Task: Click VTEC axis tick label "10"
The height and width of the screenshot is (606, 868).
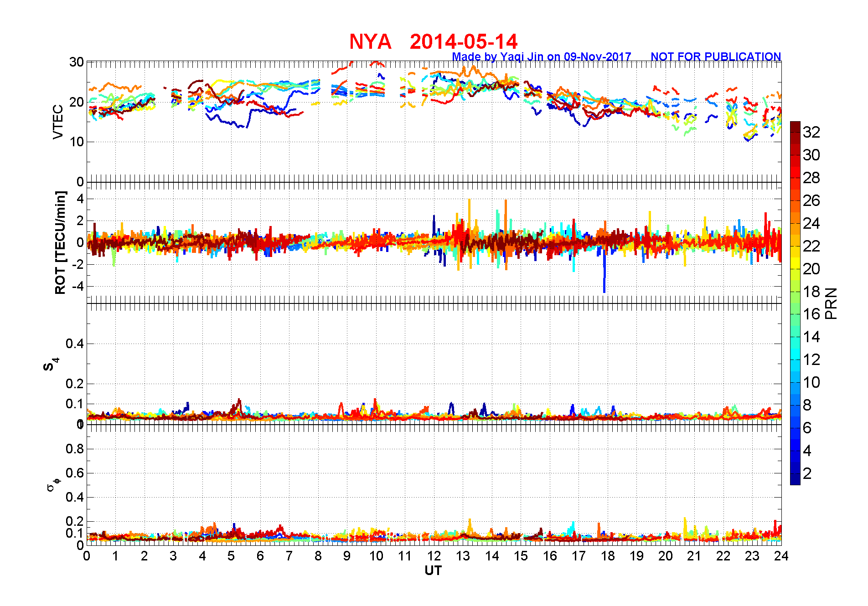Action: pos(76,142)
